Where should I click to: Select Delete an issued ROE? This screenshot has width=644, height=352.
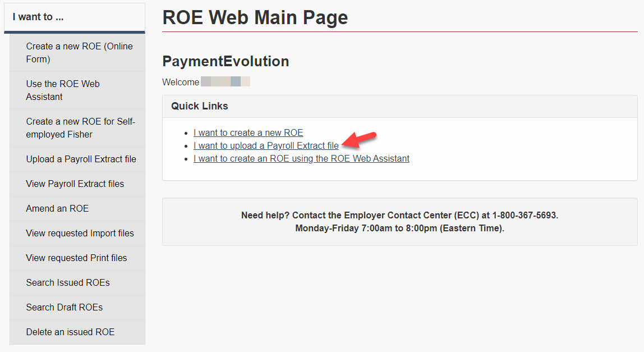tap(70, 332)
